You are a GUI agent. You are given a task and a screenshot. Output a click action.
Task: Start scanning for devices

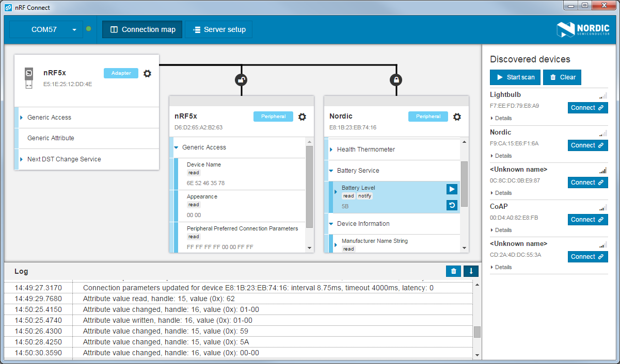pyautogui.click(x=515, y=77)
